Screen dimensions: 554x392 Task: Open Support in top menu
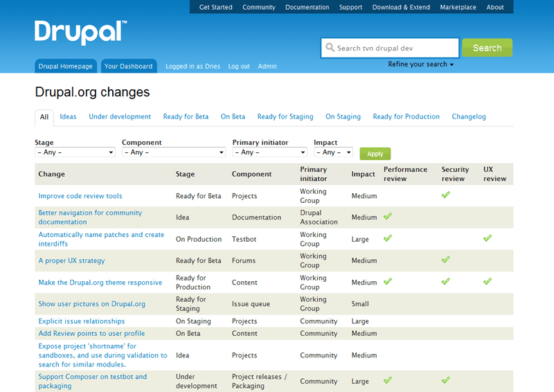click(350, 7)
